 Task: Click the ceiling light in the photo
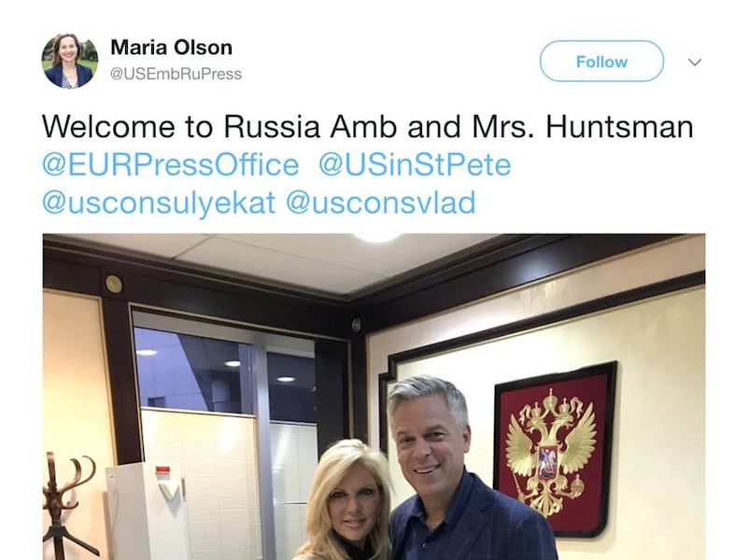(x=376, y=237)
